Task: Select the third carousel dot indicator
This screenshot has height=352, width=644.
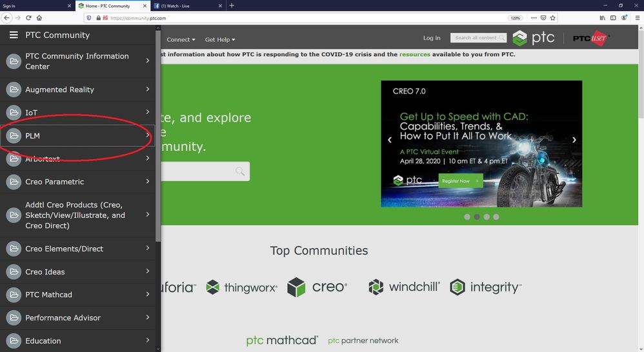Action: (487, 217)
